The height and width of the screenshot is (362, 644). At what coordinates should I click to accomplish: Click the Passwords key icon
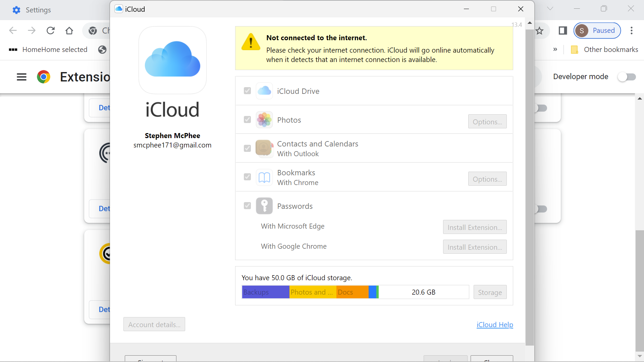click(x=264, y=206)
